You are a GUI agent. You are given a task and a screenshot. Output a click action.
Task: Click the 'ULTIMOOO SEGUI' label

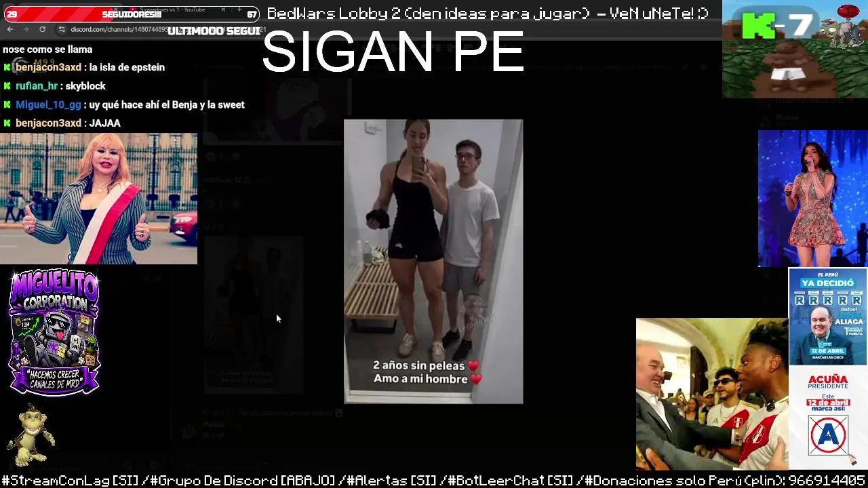click(214, 31)
